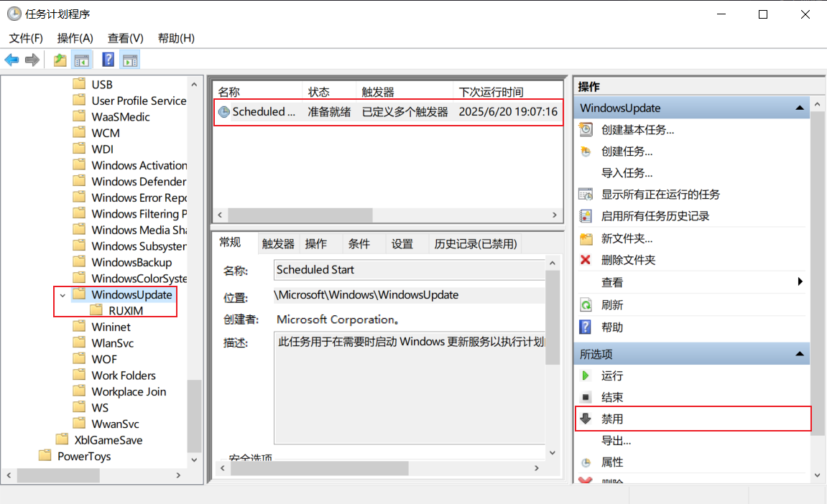Screen dimensions: 827x504
Task: Collapse the 所选项 section header
Action: pyautogui.click(x=799, y=355)
